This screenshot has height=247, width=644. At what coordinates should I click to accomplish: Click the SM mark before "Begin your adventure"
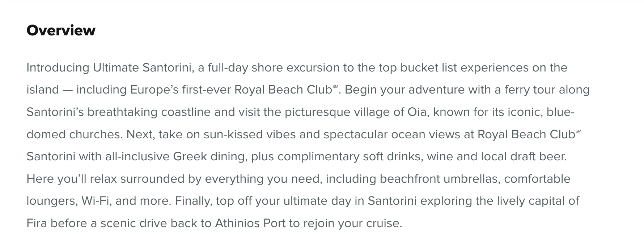(335, 87)
